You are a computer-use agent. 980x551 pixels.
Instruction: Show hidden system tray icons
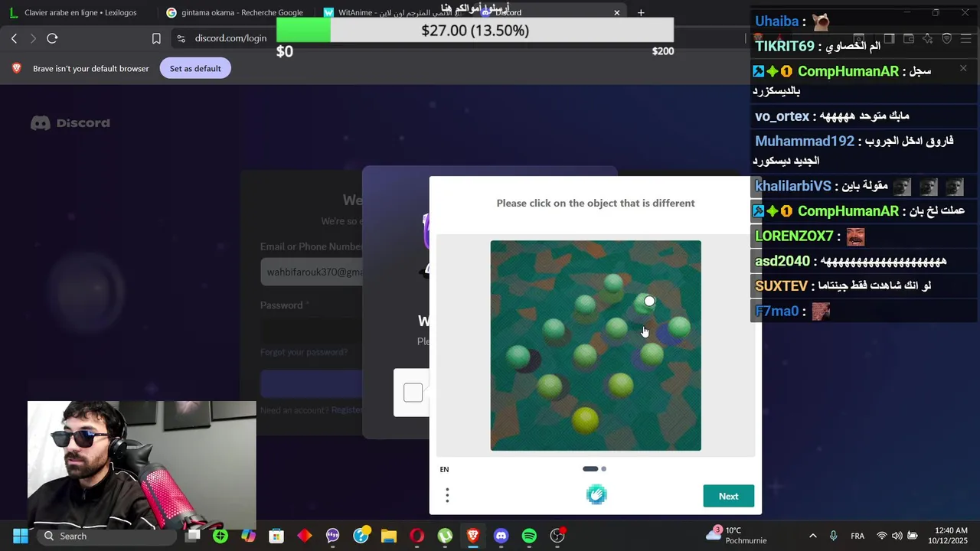(x=813, y=536)
